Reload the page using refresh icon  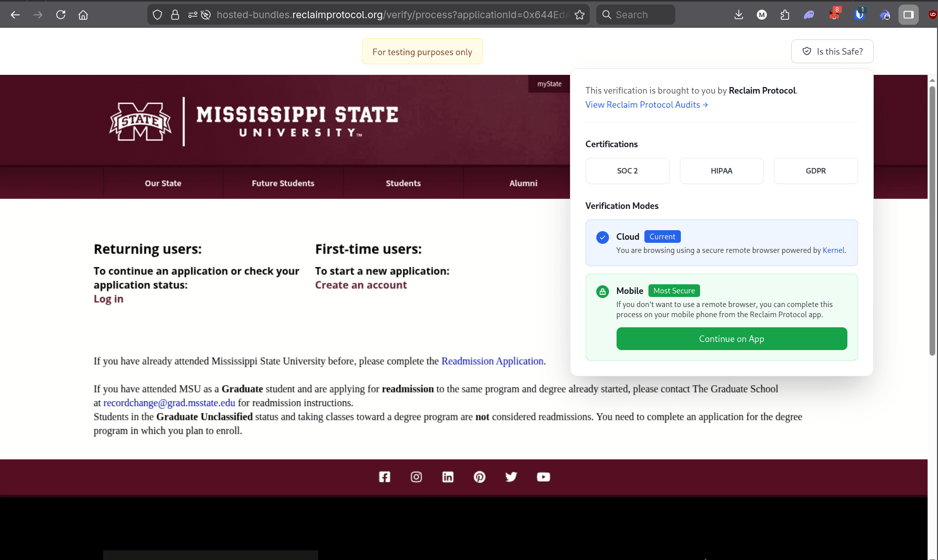pyautogui.click(x=61, y=15)
